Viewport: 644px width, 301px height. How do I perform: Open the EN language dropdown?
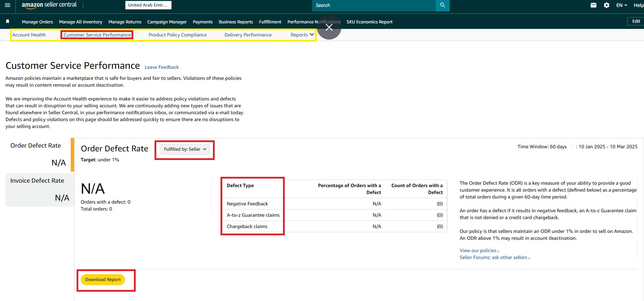(622, 5)
